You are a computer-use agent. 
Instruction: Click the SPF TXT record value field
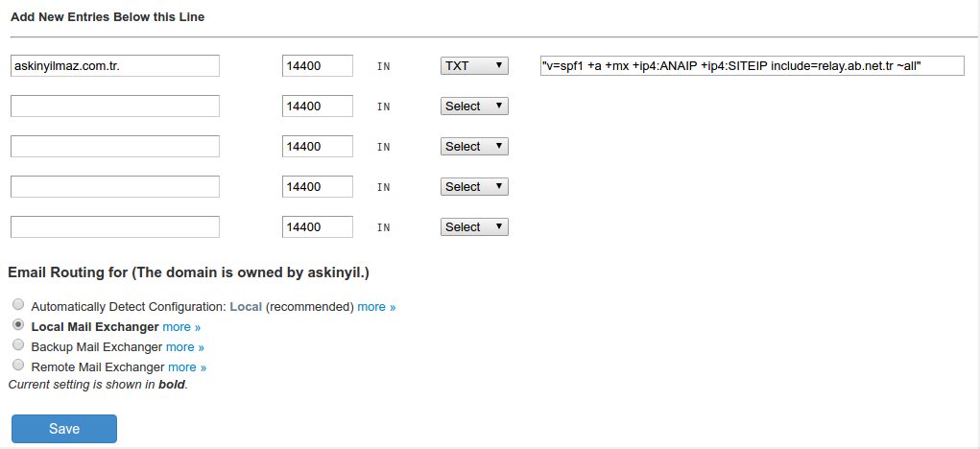752,66
